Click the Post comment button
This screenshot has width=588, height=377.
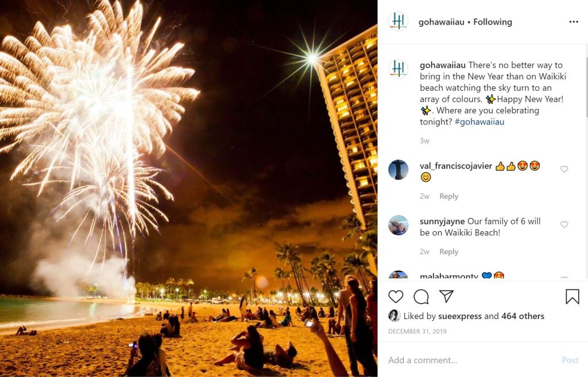(x=570, y=360)
